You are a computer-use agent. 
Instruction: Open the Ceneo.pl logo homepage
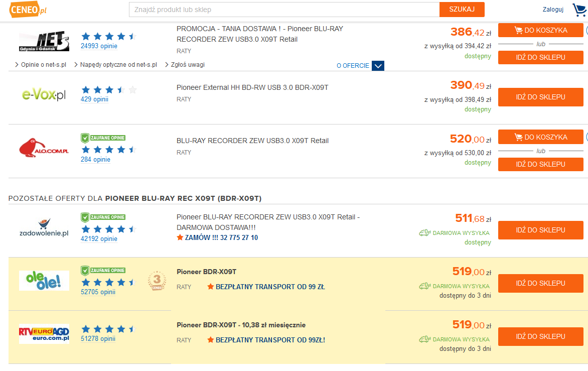pyautogui.click(x=28, y=10)
